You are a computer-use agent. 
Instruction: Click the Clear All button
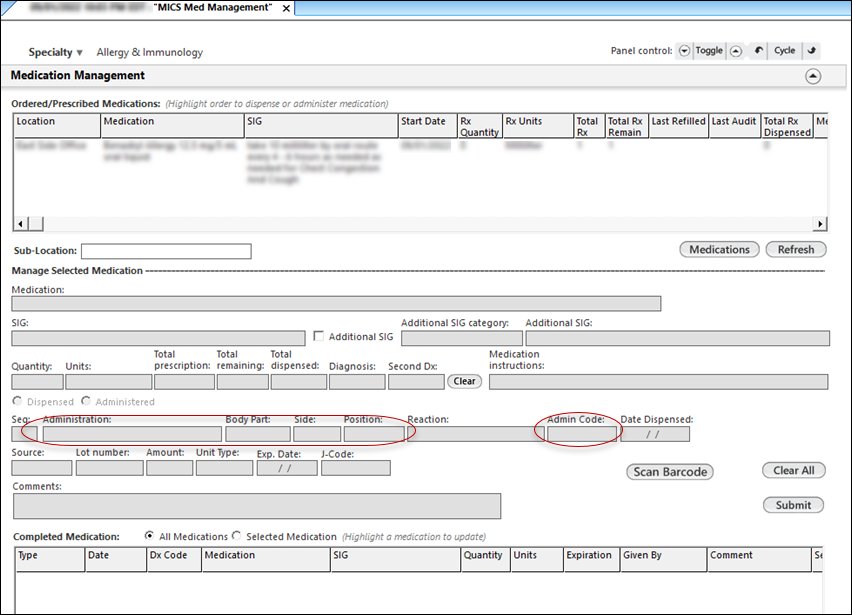(x=794, y=470)
